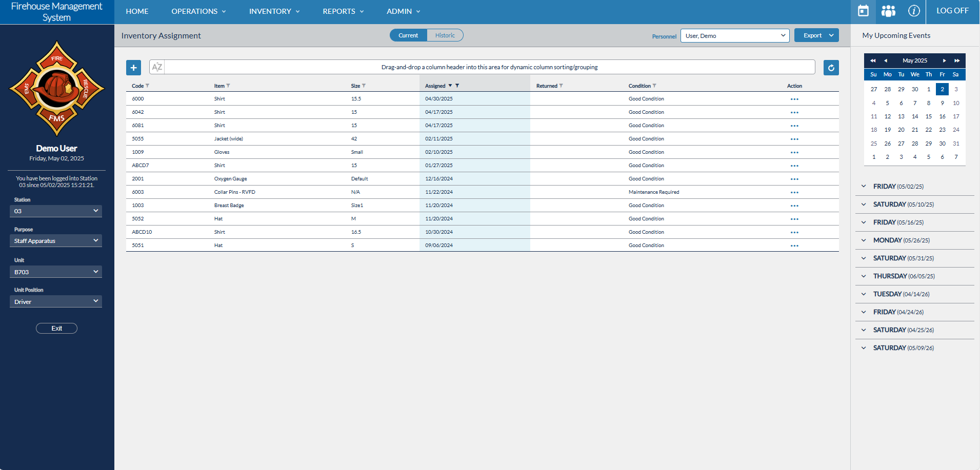Select May 26 in the calendar
The image size is (980, 470).
[x=888, y=144]
